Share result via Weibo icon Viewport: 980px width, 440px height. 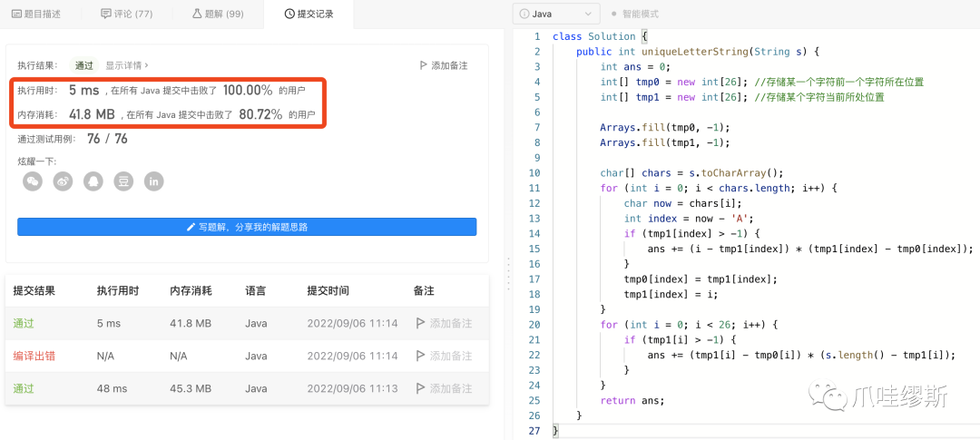click(63, 181)
